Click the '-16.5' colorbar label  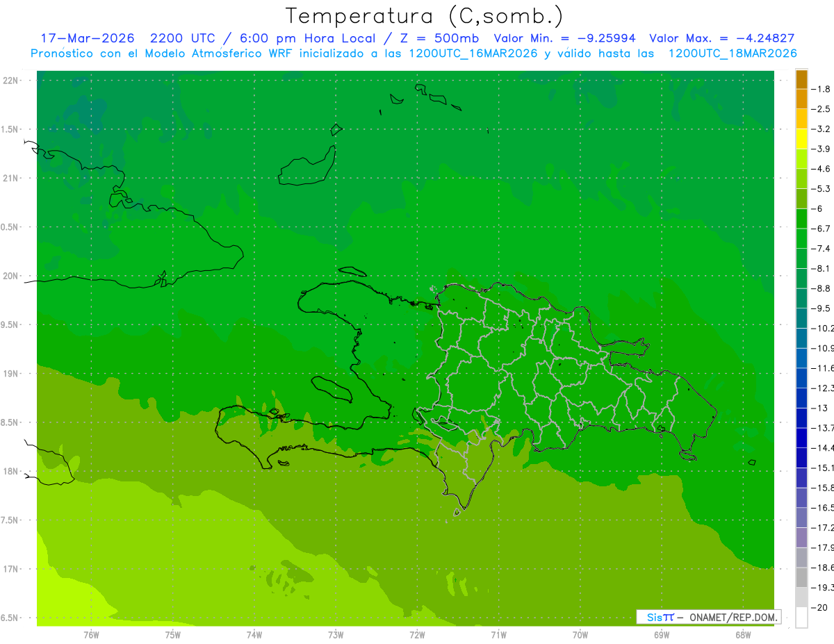pos(822,508)
